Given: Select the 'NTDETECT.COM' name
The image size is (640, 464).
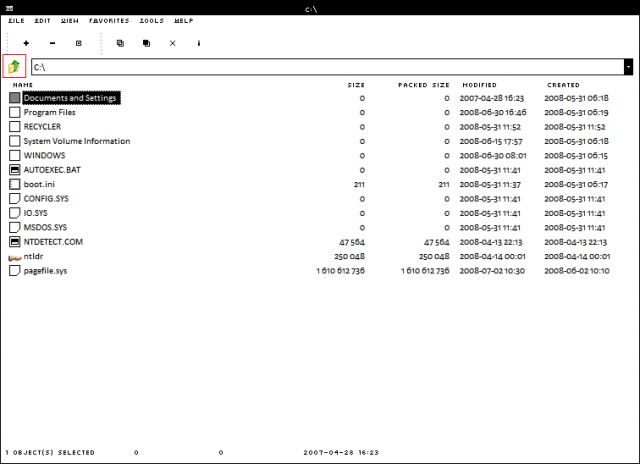Looking at the screenshot, I should pyautogui.click(x=53, y=242).
